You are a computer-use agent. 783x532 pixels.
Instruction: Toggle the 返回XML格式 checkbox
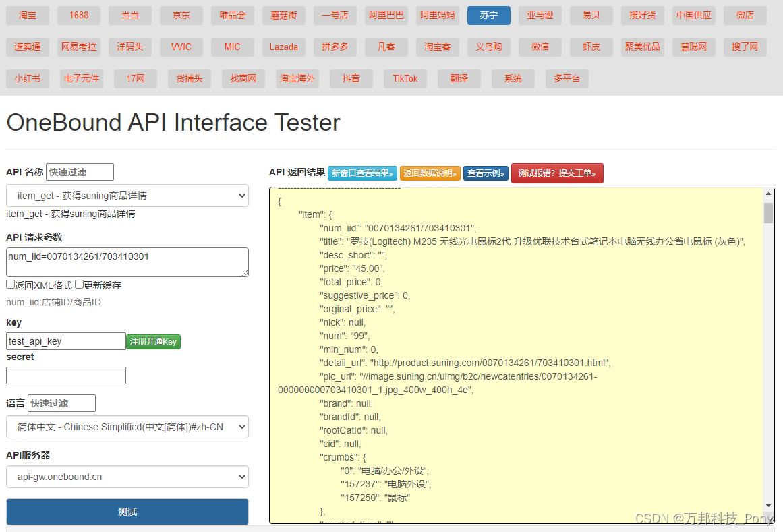(11, 285)
